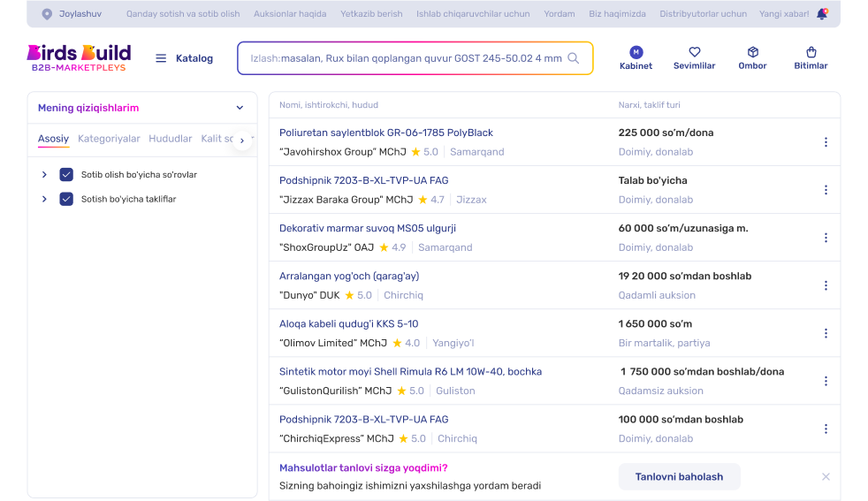The image size is (868, 501).
Task: Click Qadamsiz auksion offer type
Action: click(x=661, y=391)
